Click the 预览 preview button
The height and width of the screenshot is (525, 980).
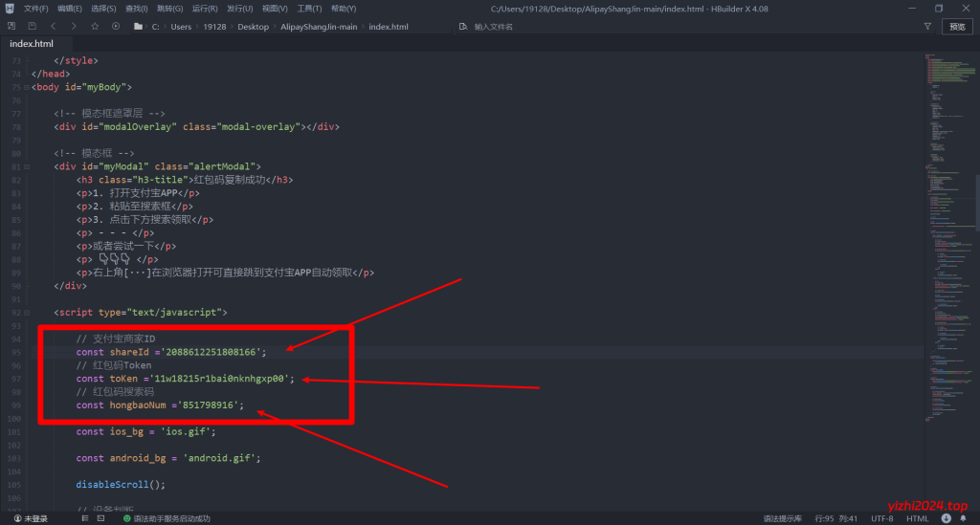click(957, 27)
